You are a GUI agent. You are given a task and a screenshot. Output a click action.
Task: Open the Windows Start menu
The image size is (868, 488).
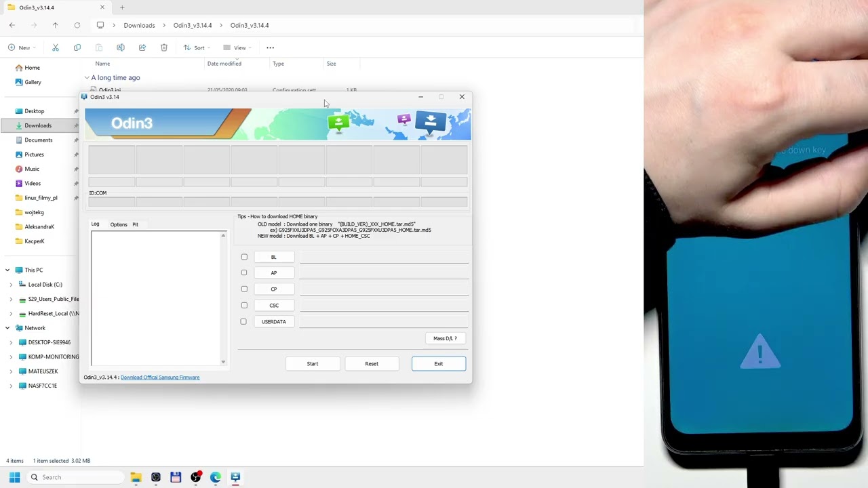[14, 477]
